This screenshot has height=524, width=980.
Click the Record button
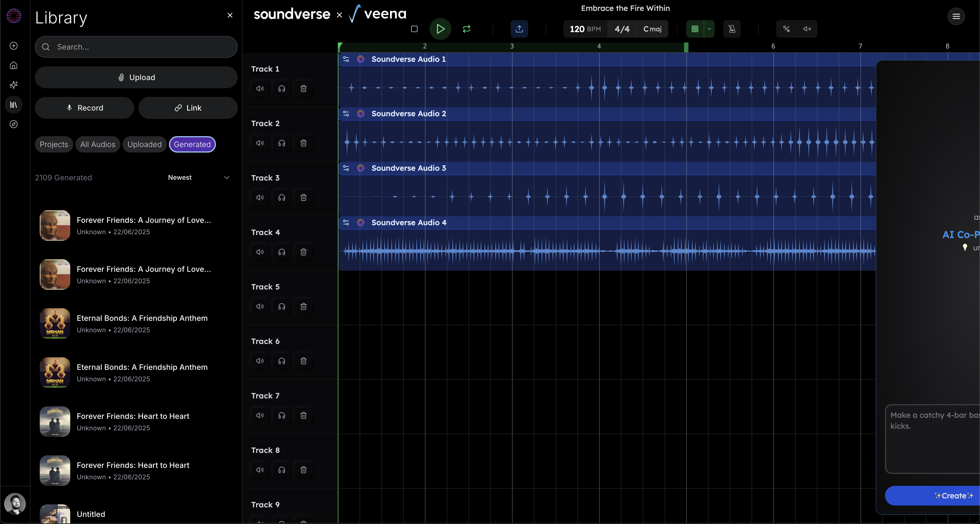tap(84, 108)
